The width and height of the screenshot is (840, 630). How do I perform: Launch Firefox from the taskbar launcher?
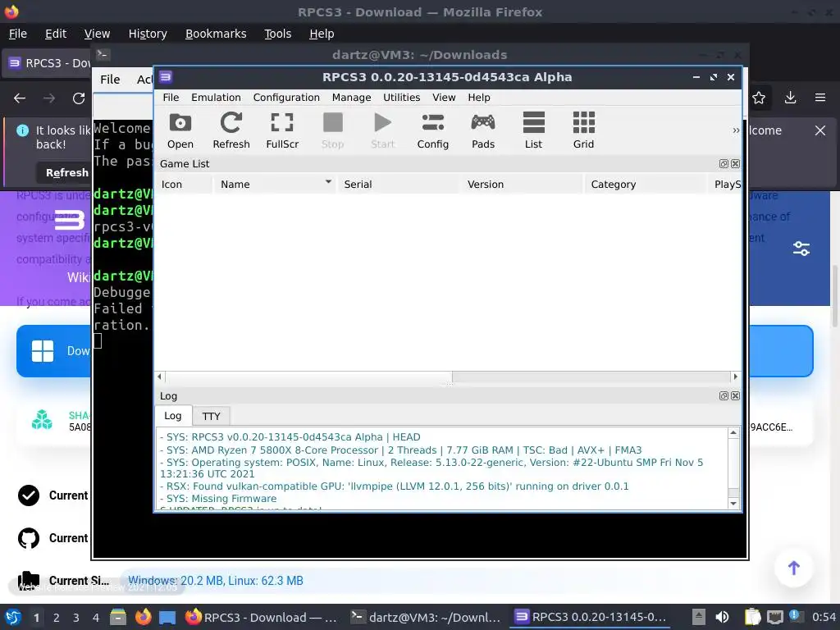143,617
